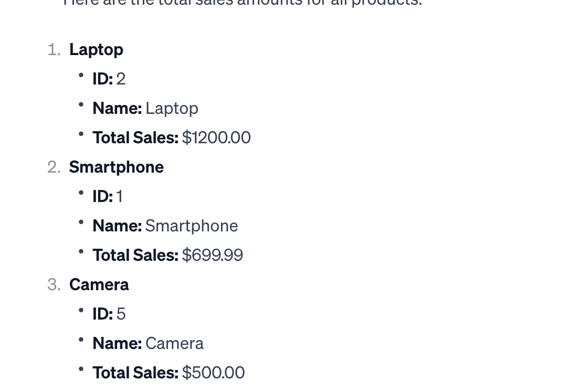Click the $699.99 total sales amount

point(212,255)
